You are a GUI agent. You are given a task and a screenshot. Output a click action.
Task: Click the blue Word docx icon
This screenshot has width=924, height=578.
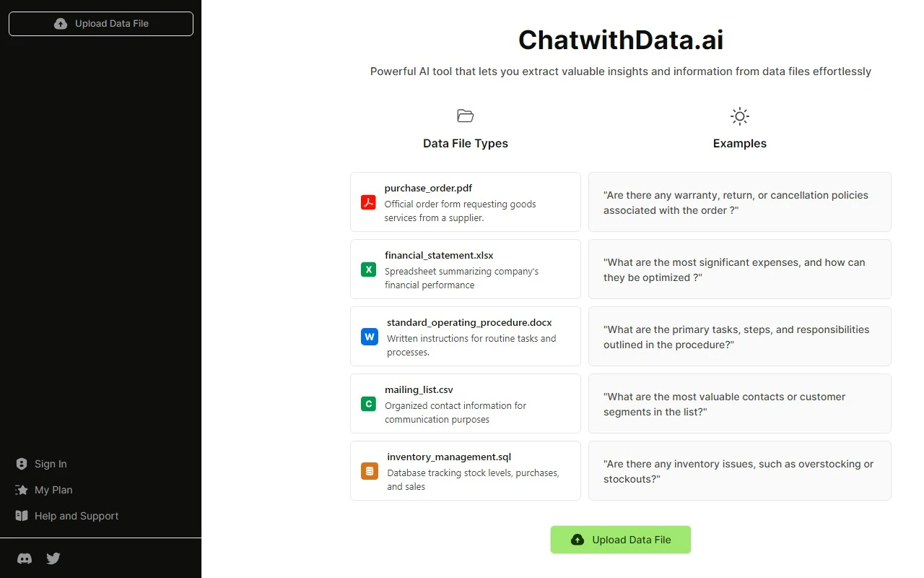370,337
